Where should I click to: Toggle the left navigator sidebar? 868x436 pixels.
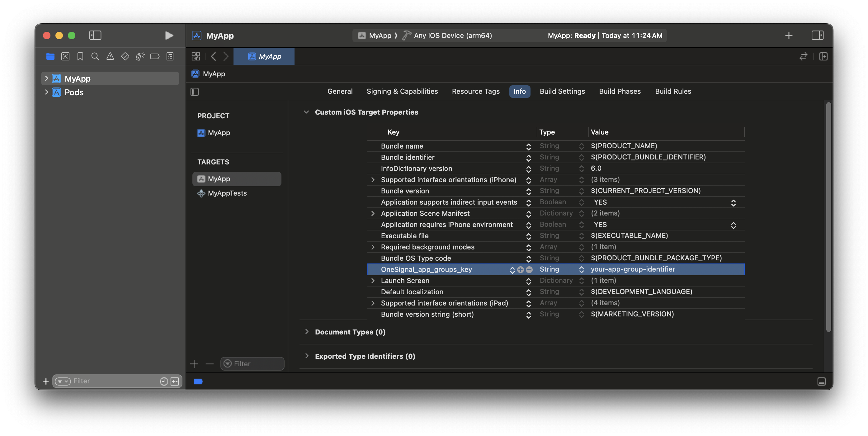pyautogui.click(x=95, y=36)
